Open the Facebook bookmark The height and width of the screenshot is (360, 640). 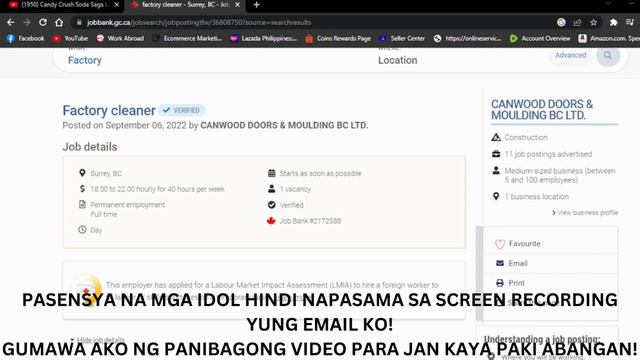click(x=26, y=38)
